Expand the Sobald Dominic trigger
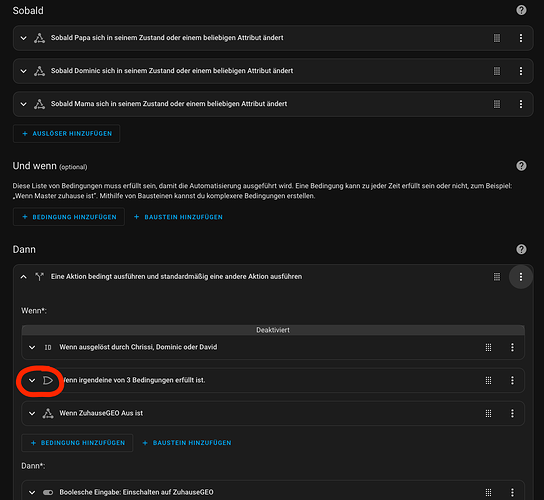 [x=24, y=71]
